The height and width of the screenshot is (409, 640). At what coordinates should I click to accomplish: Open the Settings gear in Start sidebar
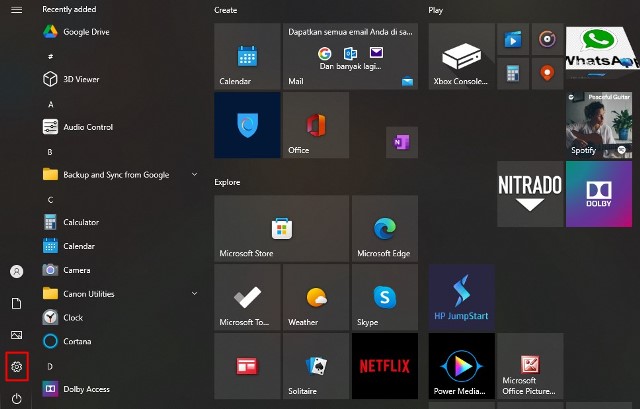click(x=16, y=367)
